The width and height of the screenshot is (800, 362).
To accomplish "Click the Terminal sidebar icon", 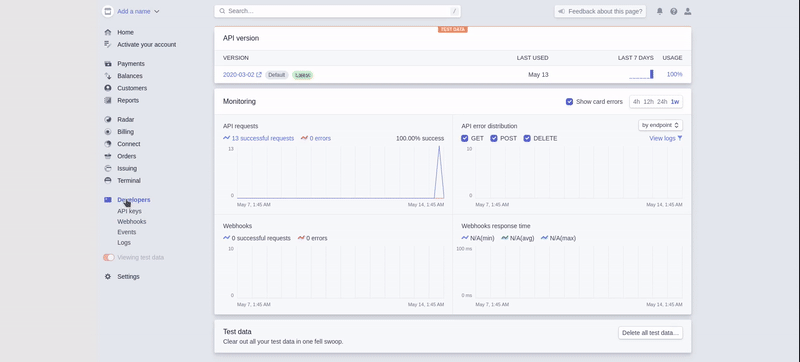I will click(108, 180).
